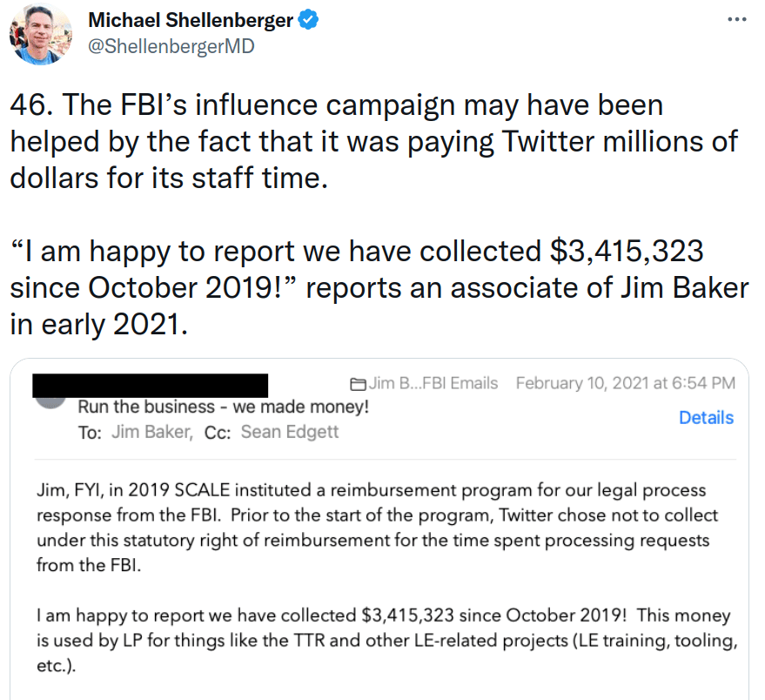The image size is (765, 700).
Task: Click the folder icon beside Jim B...FBI Emails
Action: 358,384
